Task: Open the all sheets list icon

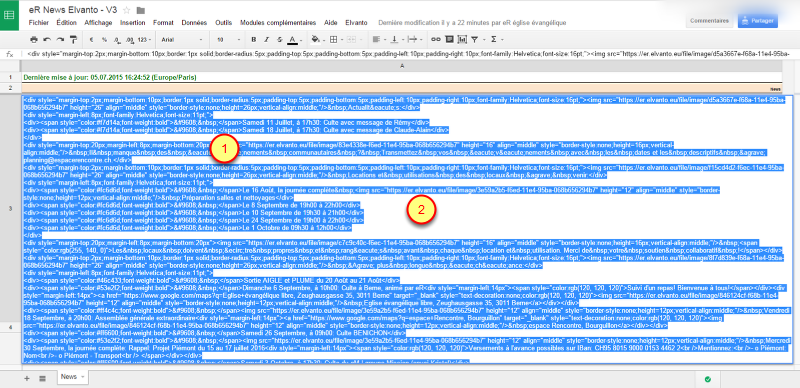Action: pos(42,378)
